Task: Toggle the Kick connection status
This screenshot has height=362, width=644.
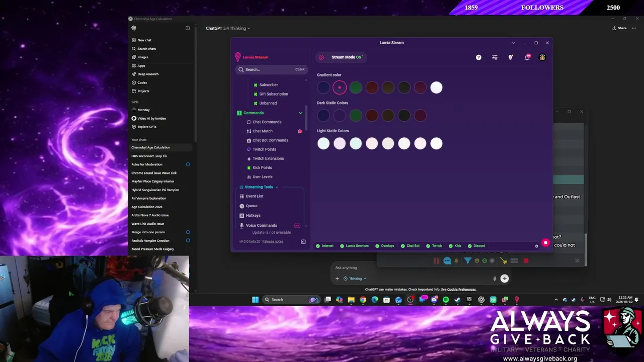Action: 455,246
